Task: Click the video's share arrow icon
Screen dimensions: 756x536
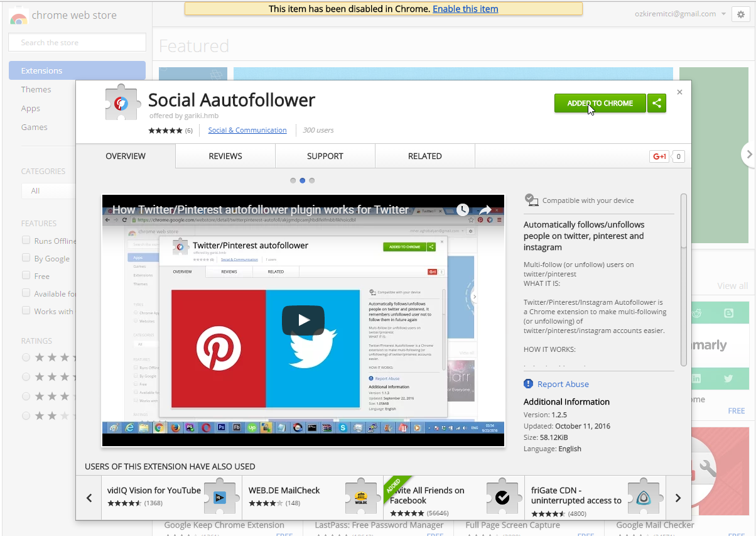Action: coord(486,210)
